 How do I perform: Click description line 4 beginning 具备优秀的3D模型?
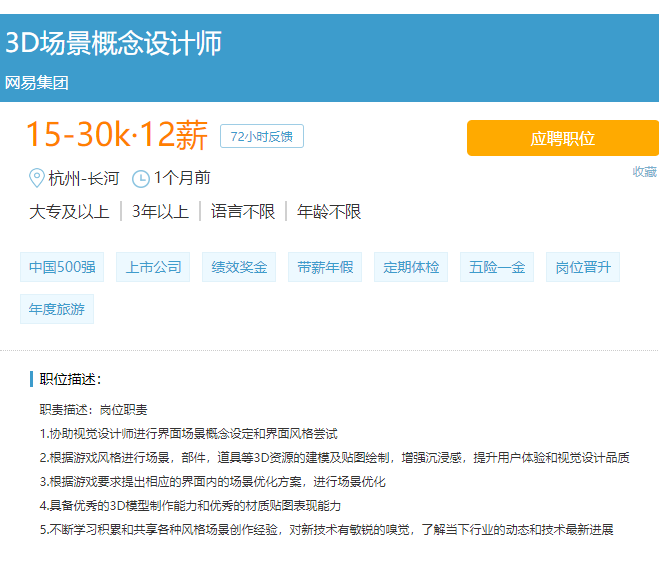(190, 506)
